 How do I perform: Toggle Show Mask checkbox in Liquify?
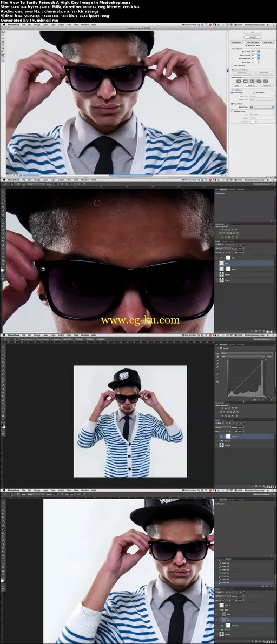point(232,104)
